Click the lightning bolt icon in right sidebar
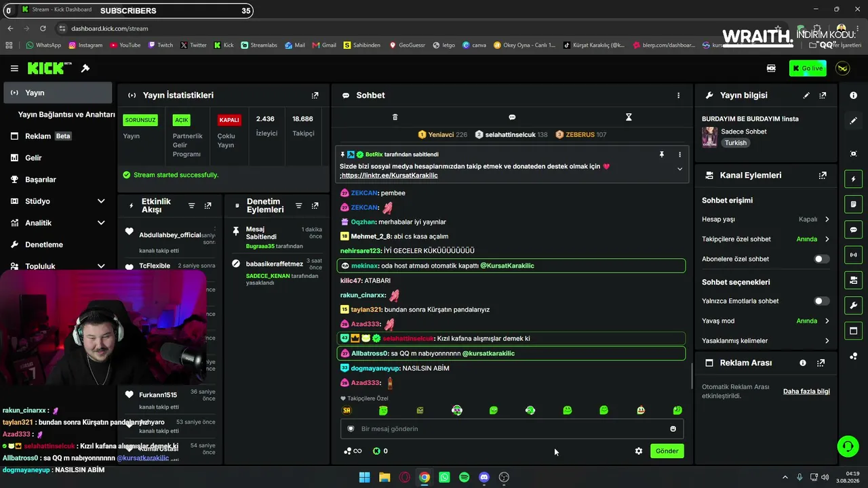Image resolution: width=868 pixels, height=488 pixels. tap(854, 179)
